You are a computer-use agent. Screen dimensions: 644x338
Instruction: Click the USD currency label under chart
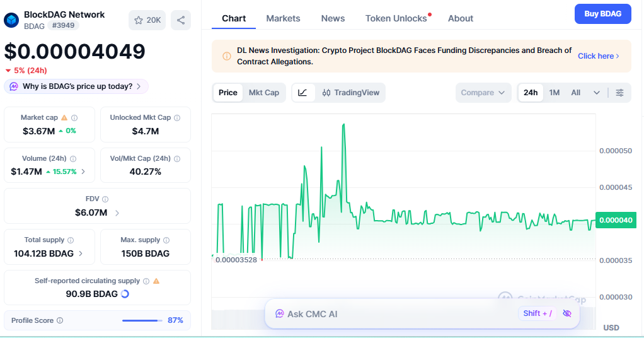click(x=611, y=328)
